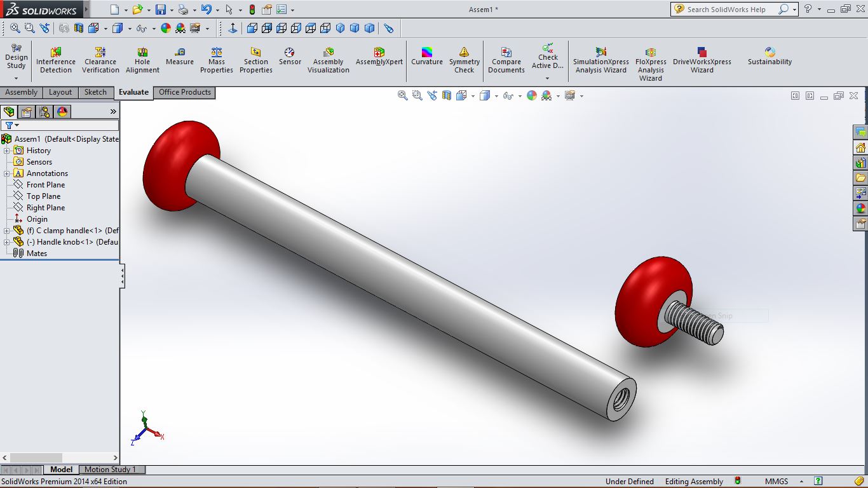Expand the Handle knob component
Viewport: 868px width, 488px height.
pos(7,242)
